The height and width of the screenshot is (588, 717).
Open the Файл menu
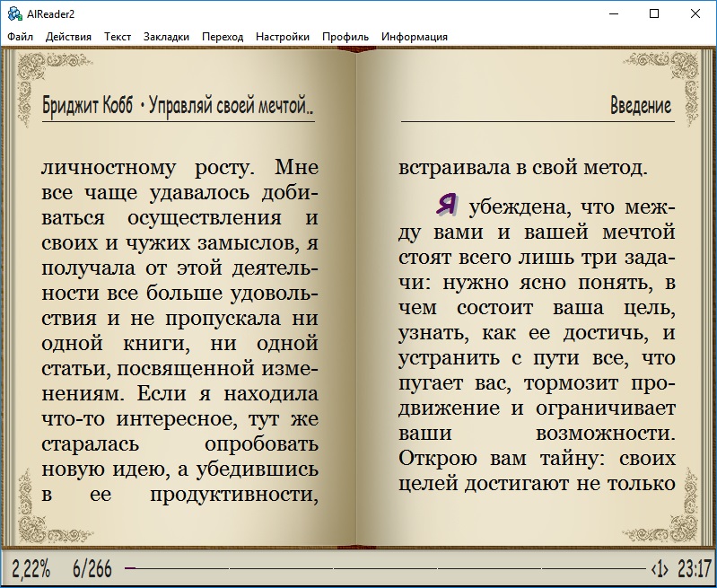(20, 37)
